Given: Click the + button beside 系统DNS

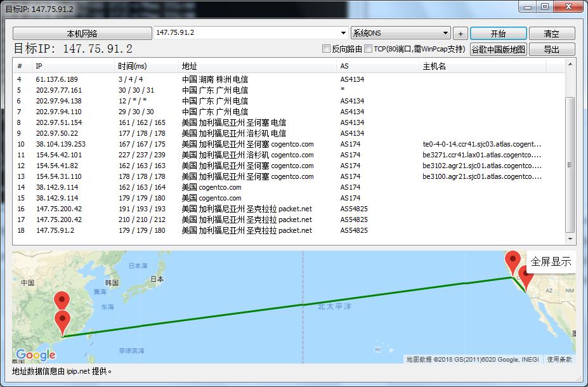Looking at the screenshot, I should coord(460,33).
